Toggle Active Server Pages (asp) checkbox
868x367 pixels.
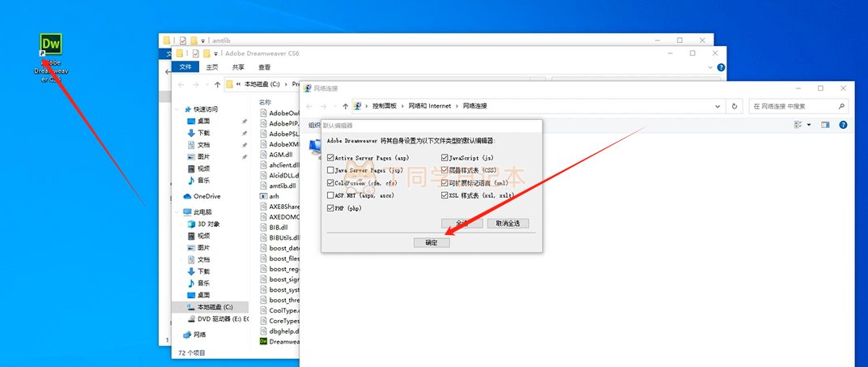tap(330, 158)
